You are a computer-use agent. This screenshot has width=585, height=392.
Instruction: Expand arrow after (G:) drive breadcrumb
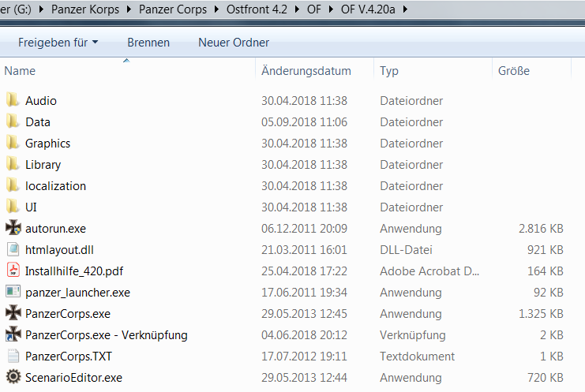(41, 9)
